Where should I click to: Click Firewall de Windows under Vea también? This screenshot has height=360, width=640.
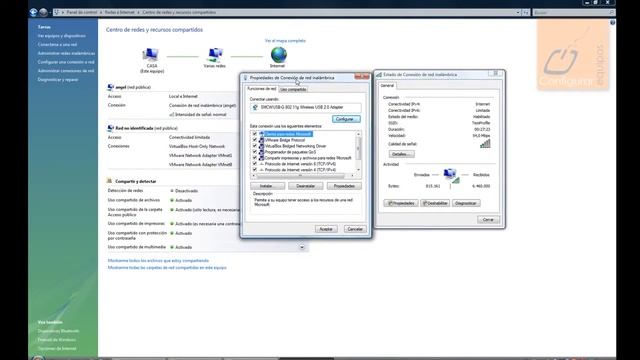56,340
